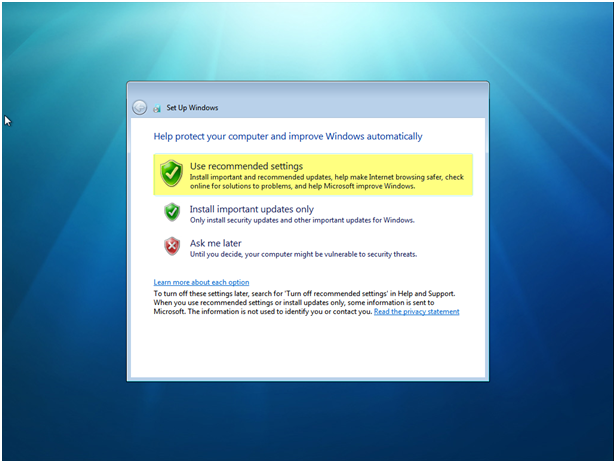Viewport: 616px width, 463px height.
Task: Click the green shield beside recommended settings
Action: 171,173
